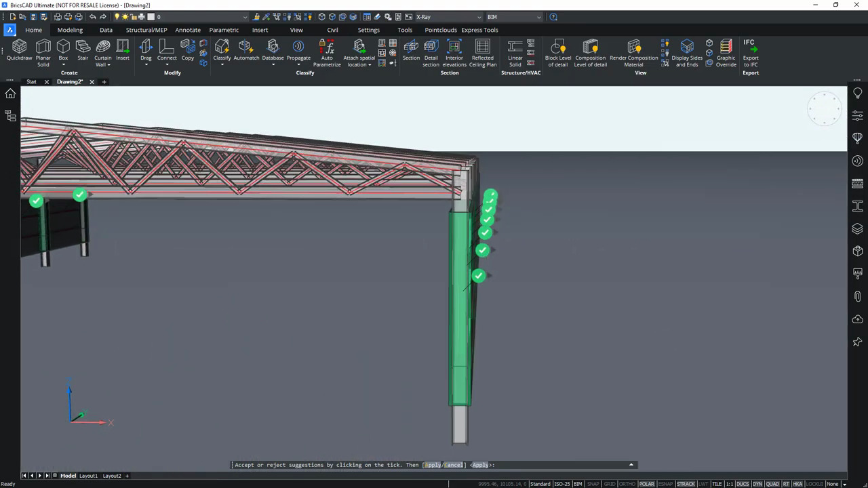Add a new drawing tab with plus
Image resolution: width=868 pixels, height=488 pixels.
(x=104, y=82)
